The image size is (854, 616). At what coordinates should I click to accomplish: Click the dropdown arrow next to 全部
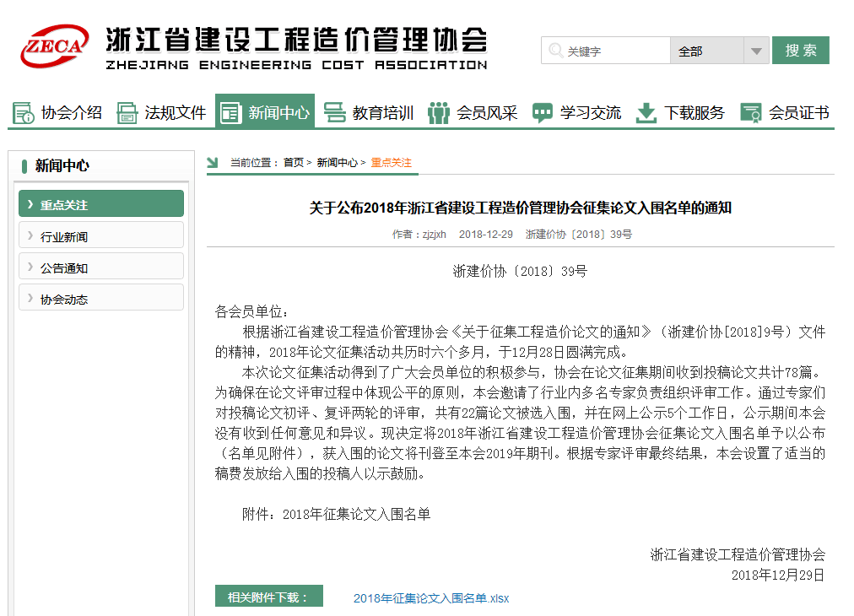click(756, 51)
